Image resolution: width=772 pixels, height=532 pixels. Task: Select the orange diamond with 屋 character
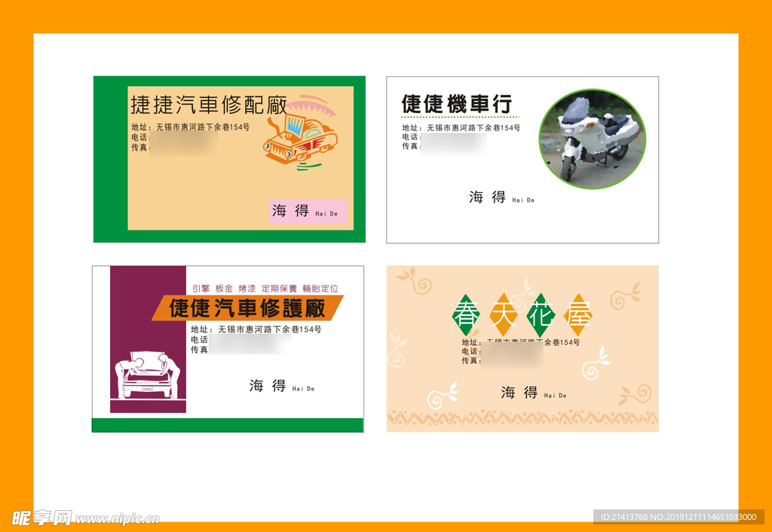coord(578,315)
